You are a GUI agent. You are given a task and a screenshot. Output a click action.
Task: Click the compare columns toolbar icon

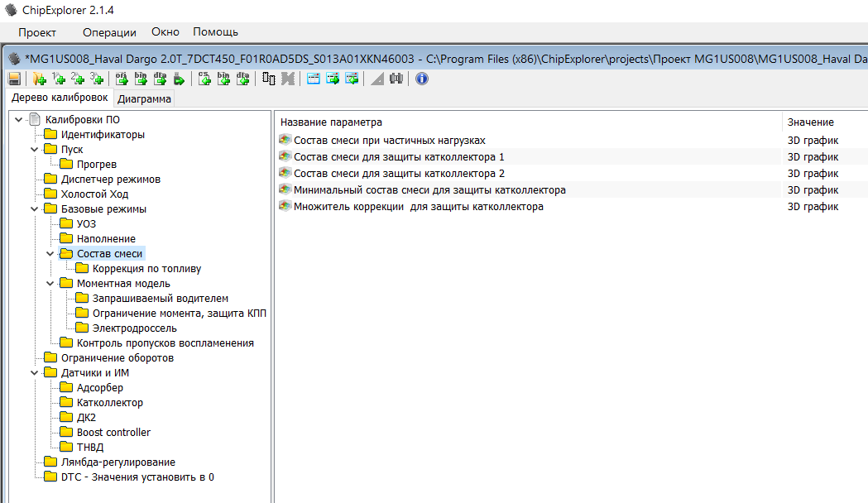[x=269, y=79]
